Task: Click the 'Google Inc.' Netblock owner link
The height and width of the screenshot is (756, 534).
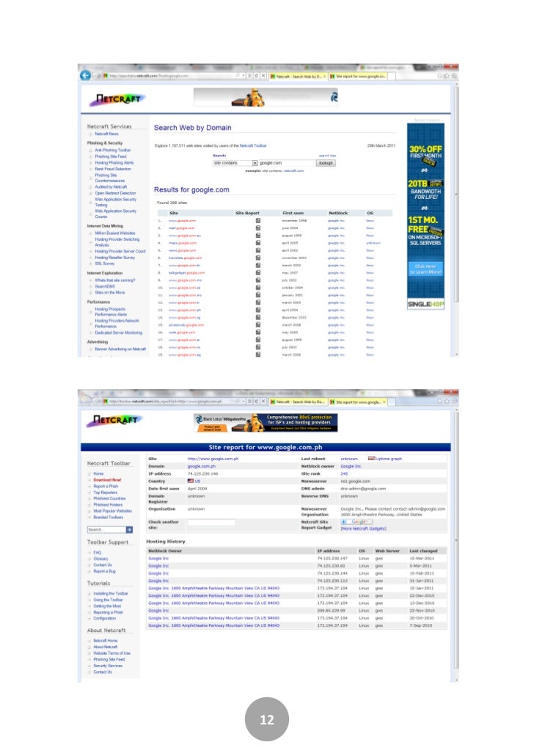Action: point(351,467)
